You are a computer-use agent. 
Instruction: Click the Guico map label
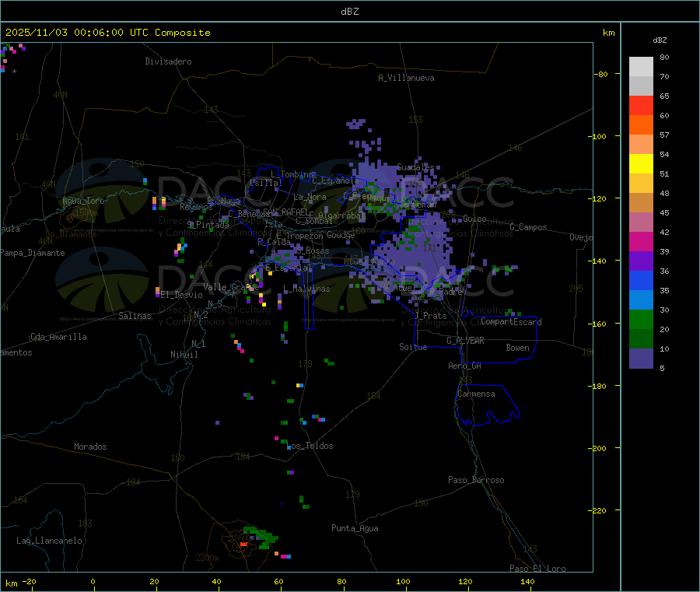(474, 219)
